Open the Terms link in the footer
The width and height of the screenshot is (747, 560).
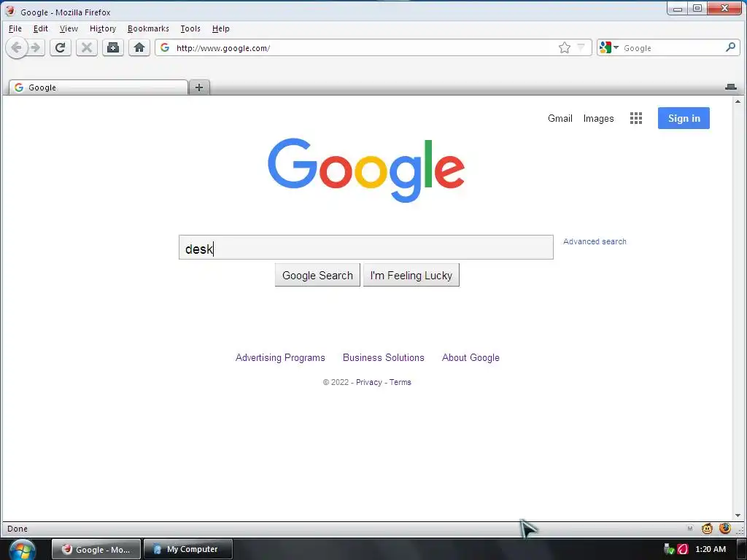[400, 382]
